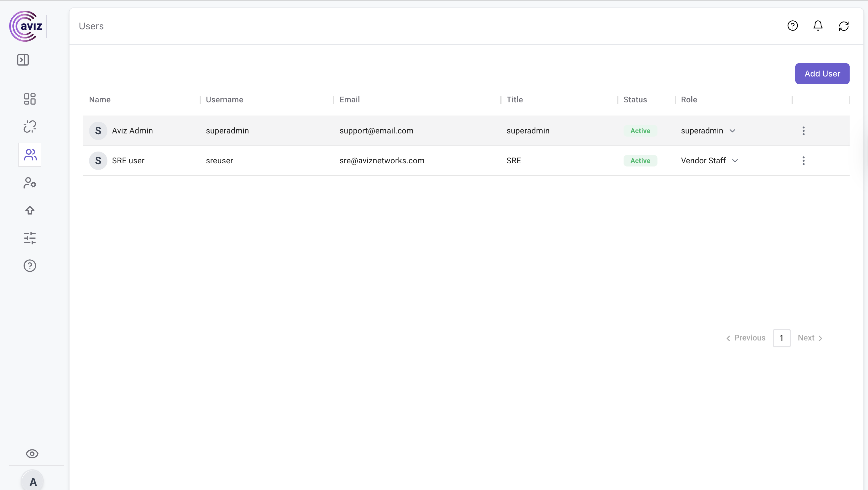
Task: Expand the sidebar with the panel toggle icon
Action: coord(23,60)
